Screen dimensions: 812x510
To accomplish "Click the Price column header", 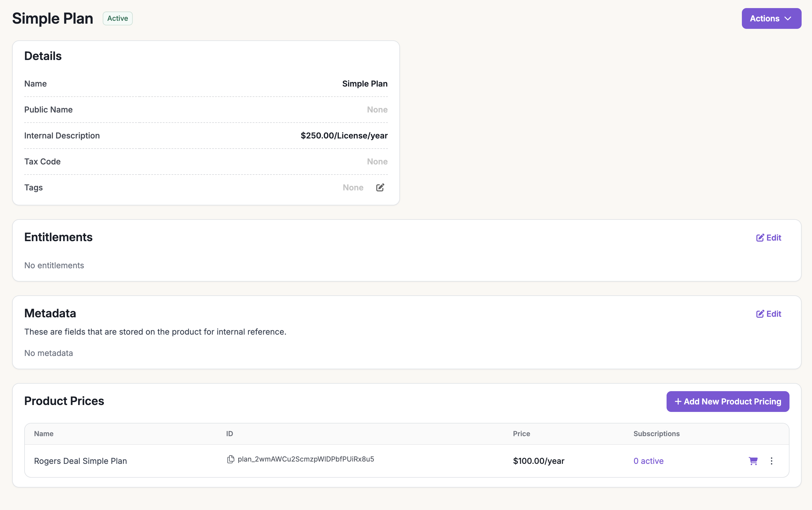I will 521,434.
